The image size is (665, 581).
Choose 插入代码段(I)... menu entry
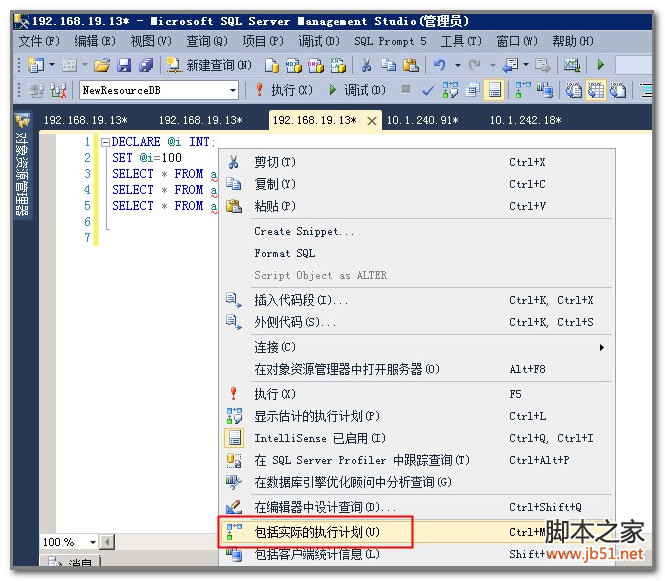(417, 300)
